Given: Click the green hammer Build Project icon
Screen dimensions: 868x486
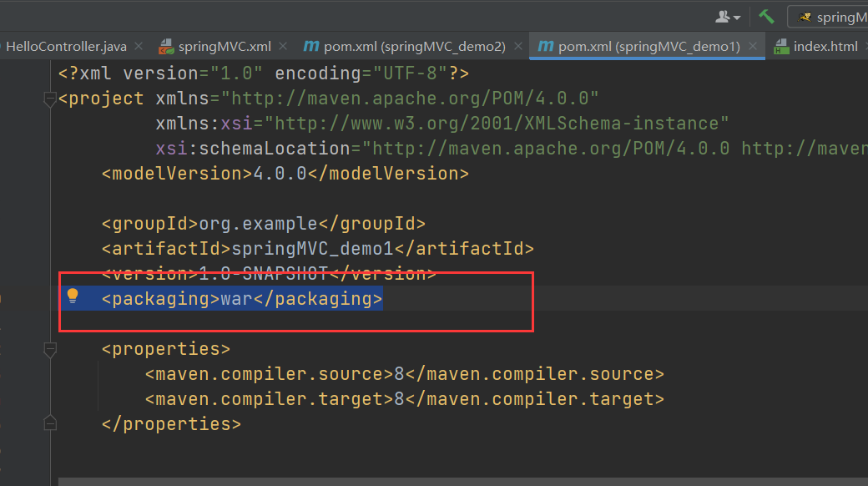Looking at the screenshot, I should click(x=765, y=17).
